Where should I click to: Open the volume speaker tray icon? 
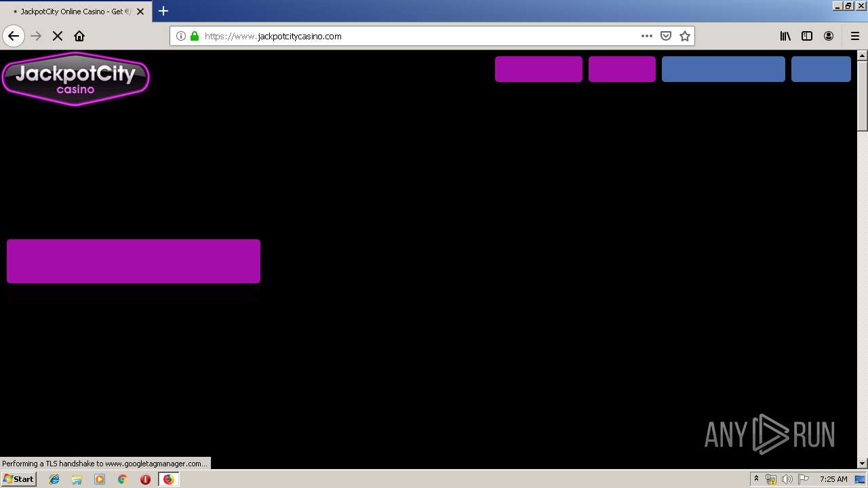click(787, 479)
